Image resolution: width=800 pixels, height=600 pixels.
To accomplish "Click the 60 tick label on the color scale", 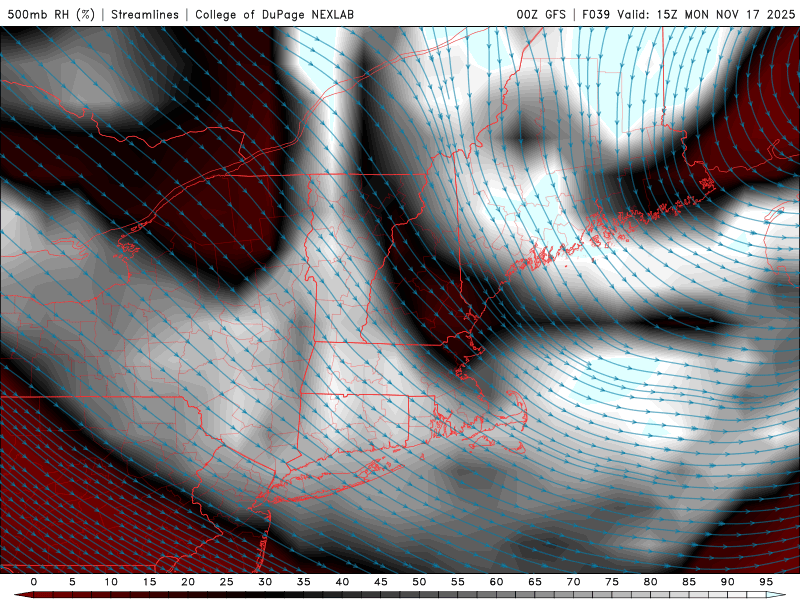I will 496,582.
